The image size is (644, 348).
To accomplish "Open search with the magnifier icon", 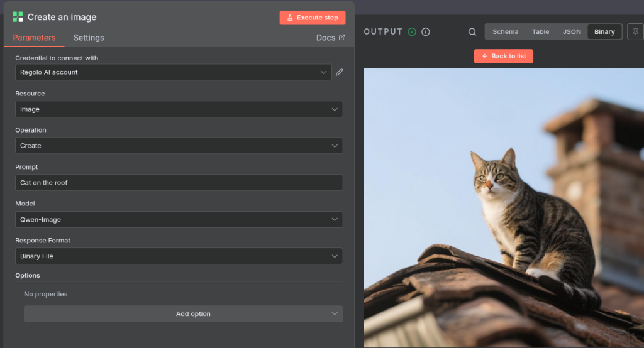I will pos(472,32).
